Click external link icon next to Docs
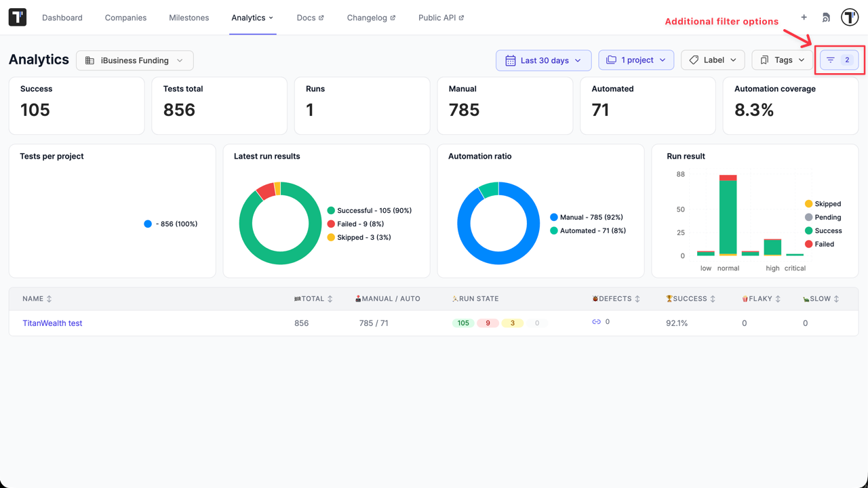868x488 pixels. coord(321,18)
